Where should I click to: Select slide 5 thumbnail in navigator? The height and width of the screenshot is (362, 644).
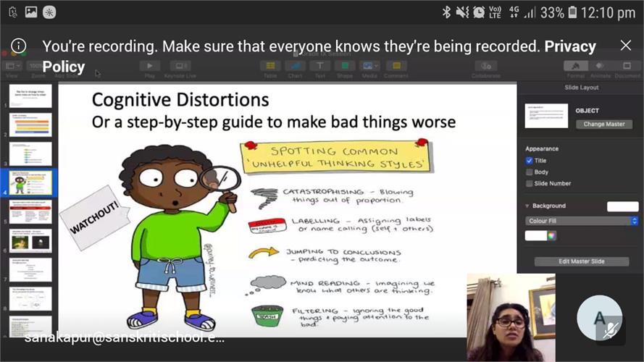point(30,212)
